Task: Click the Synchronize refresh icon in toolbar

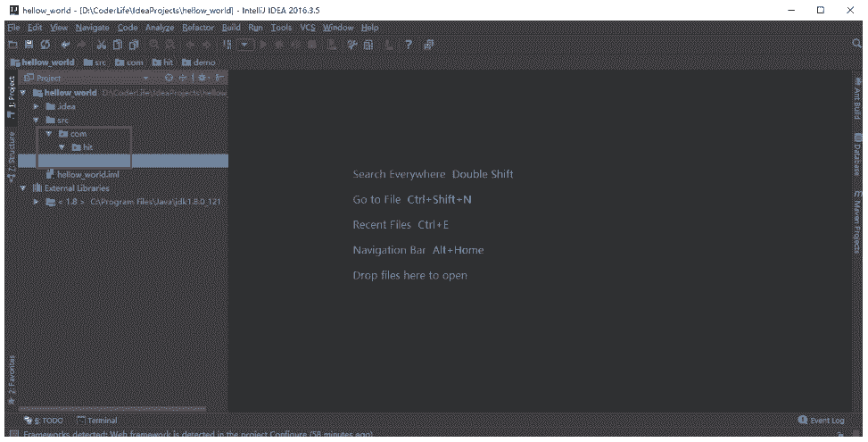Action: (45, 44)
